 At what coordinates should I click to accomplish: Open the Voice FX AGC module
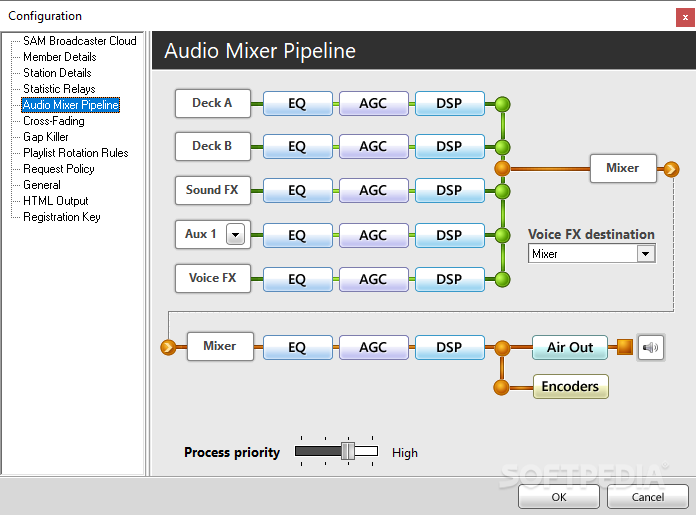click(373, 279)
